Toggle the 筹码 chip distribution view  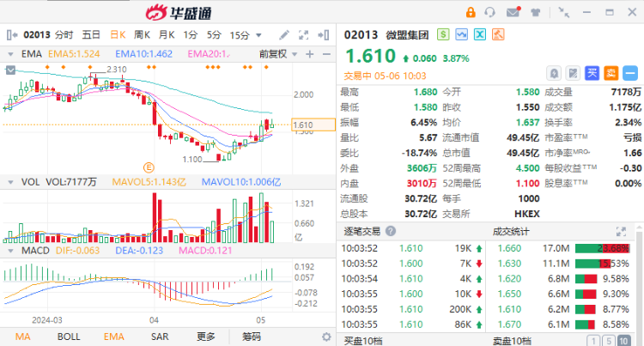[252, 337]
